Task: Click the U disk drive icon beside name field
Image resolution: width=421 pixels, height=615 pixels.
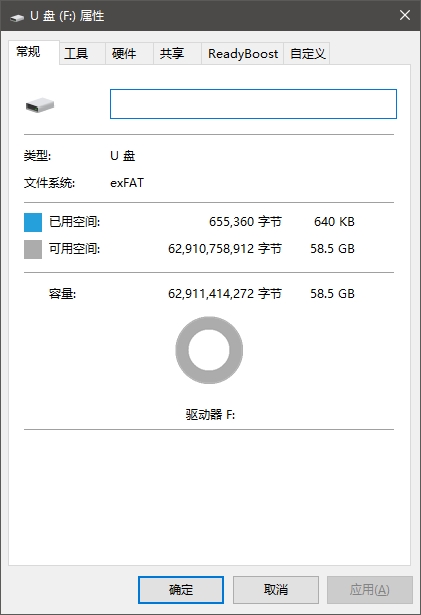Action: coord(40,105)
